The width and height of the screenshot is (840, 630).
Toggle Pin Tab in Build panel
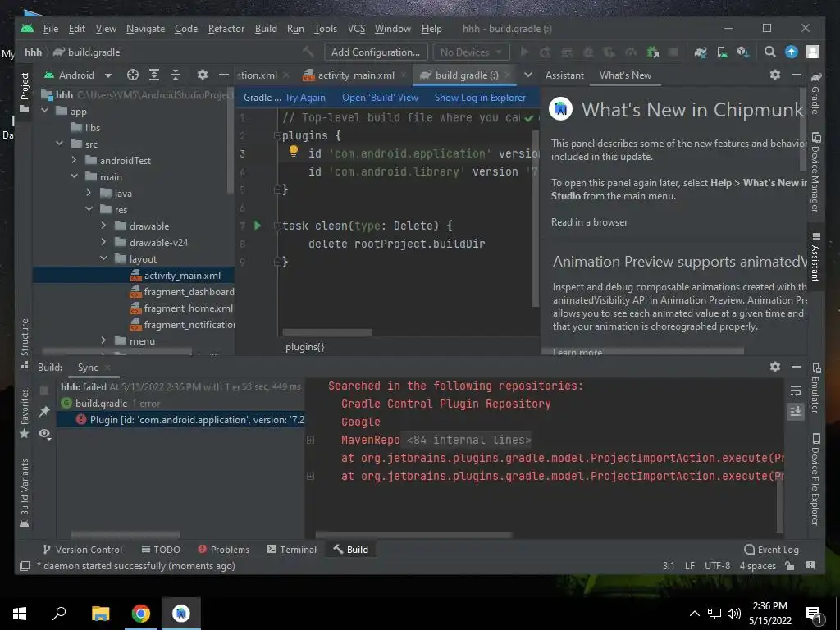pyautogui.click(x=44, y=412)
